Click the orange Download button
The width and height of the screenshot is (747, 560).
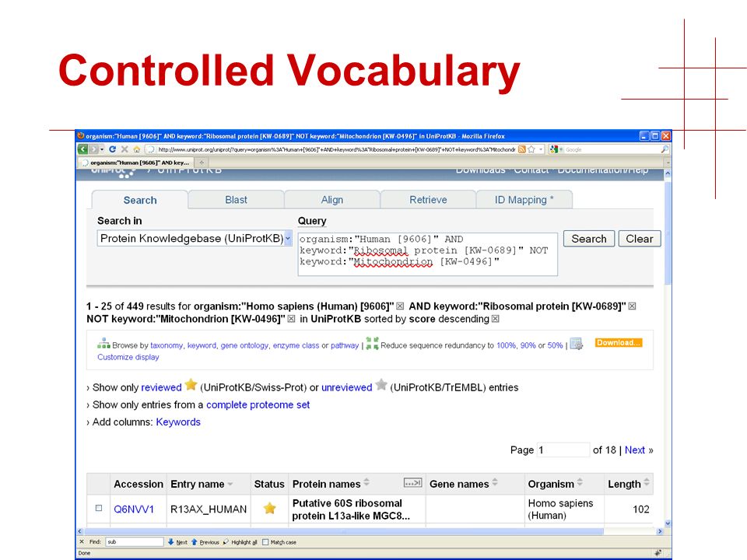click(619, 342)
